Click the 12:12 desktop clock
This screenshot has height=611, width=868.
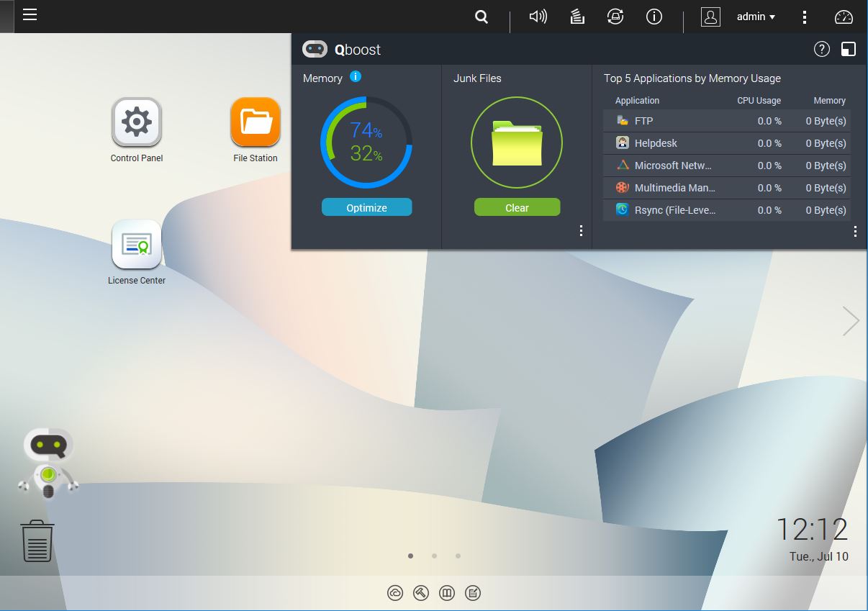(812, 530)
